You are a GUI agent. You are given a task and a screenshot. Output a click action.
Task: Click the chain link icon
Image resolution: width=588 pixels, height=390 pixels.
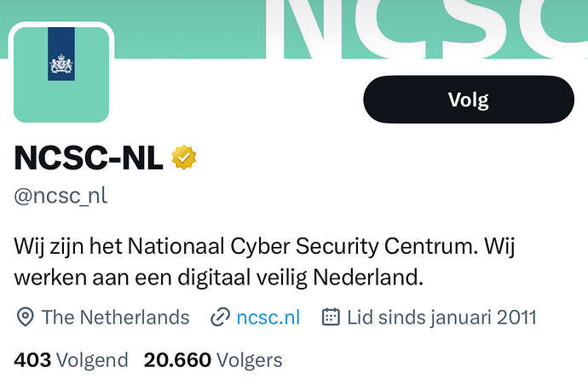point(220,318)
